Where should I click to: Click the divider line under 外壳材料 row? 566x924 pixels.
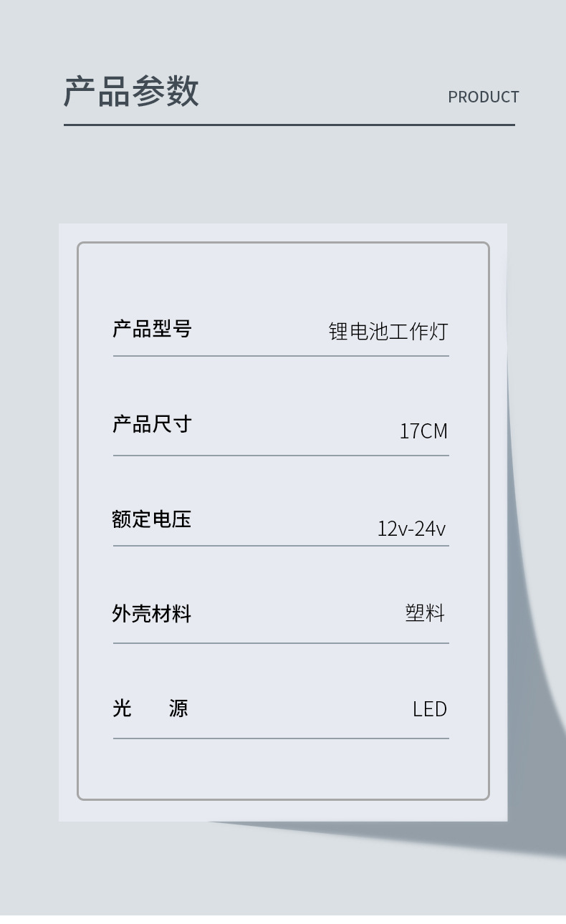(281, 643)
